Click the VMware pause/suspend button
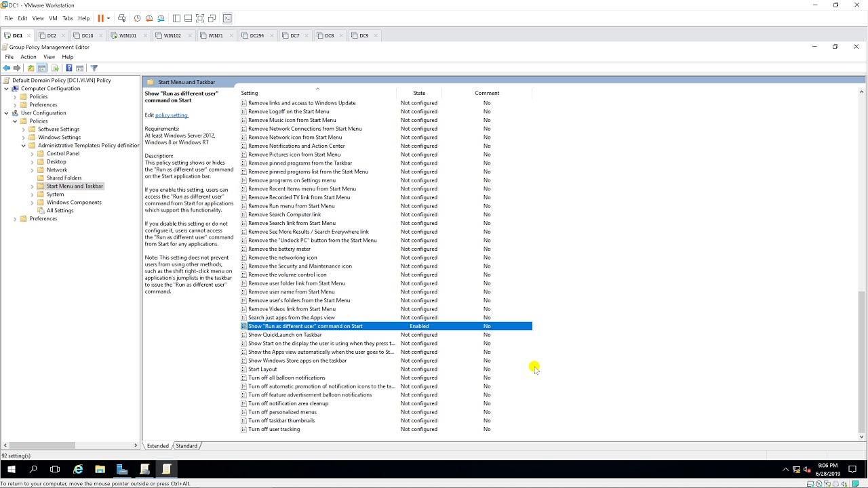This screenshot has height=488, width=868. [100, 18]
